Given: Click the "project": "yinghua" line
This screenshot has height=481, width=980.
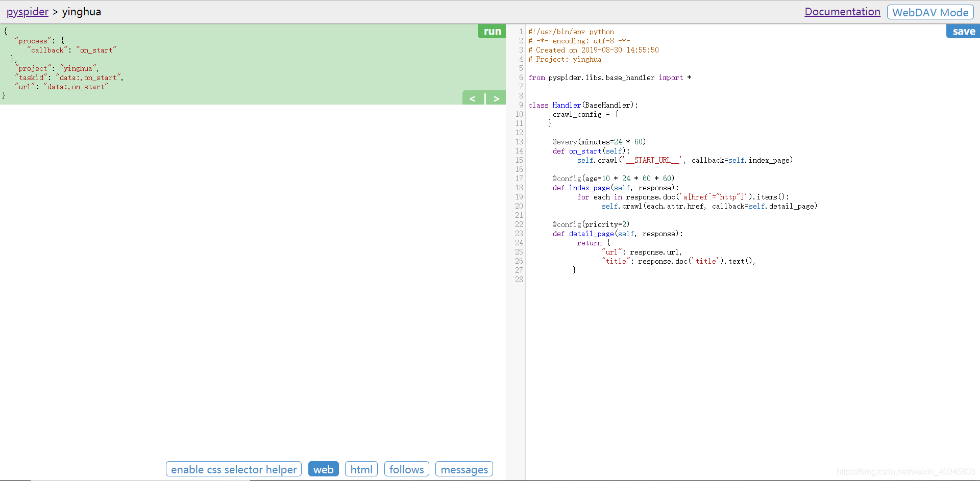Looking at the screenshot, I should pos(57,68).
